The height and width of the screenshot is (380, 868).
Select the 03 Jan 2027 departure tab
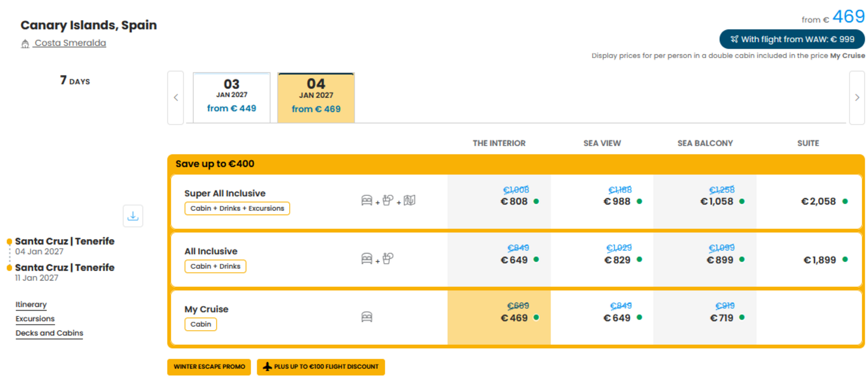click(232, 98)
